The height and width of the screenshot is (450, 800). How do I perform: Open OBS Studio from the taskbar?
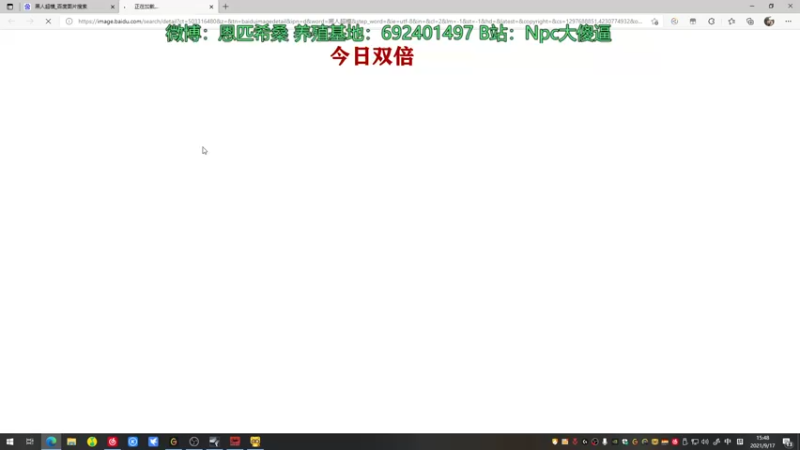point(194,441)
